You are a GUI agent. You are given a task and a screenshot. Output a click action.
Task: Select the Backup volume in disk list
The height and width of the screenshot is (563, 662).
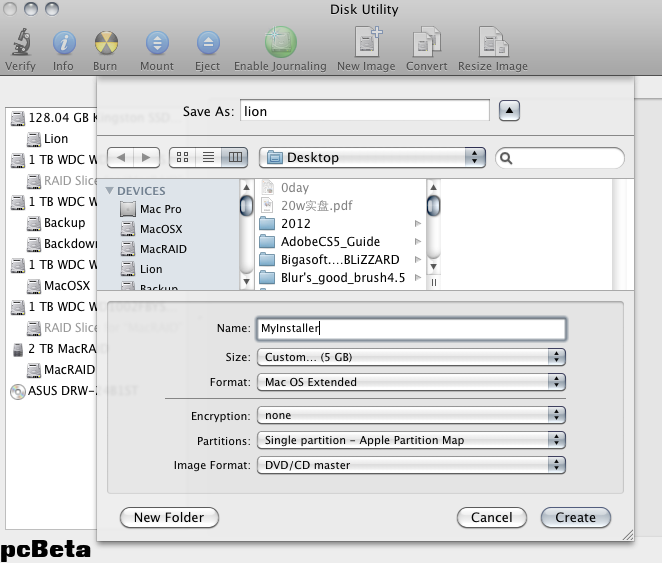click(x=56, y=223)
